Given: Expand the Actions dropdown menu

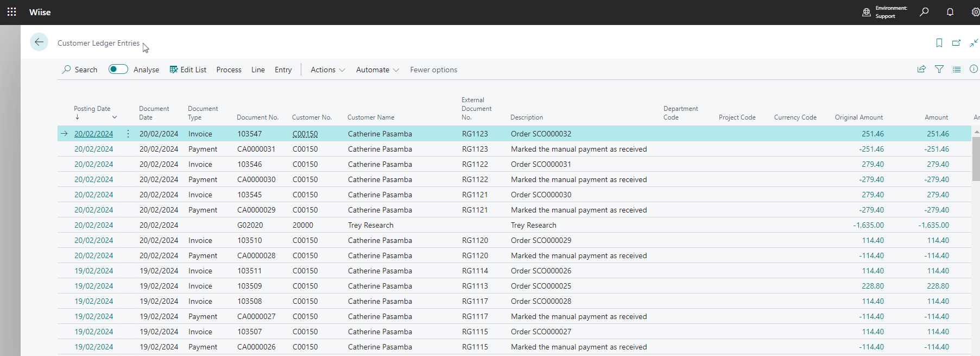Looking at the screenshot, I should 327,70.
